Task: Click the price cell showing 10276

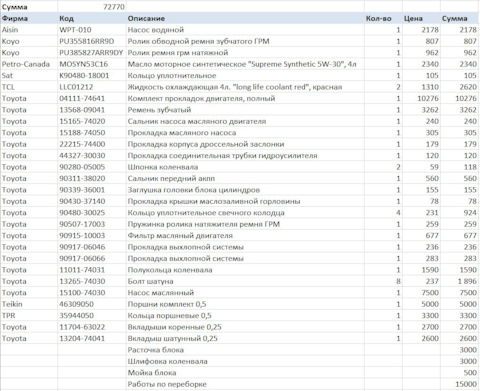Action: click(x=421, y=98)
